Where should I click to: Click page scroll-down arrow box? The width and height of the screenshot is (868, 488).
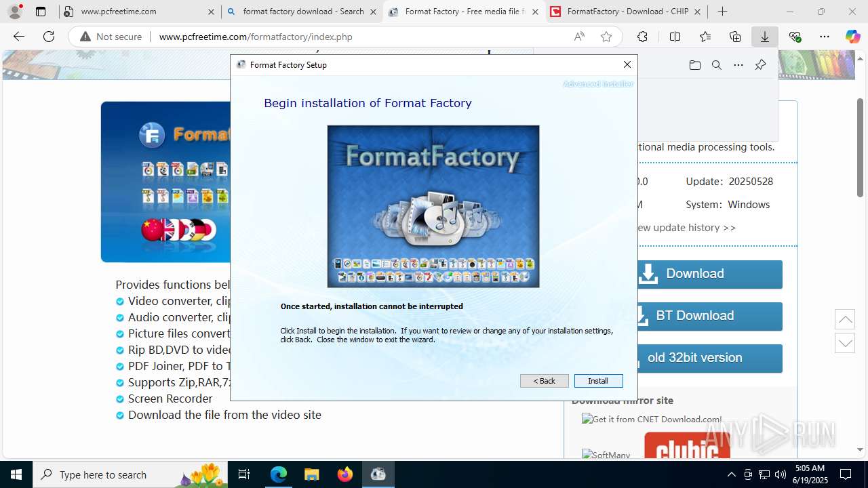(845, 343)
